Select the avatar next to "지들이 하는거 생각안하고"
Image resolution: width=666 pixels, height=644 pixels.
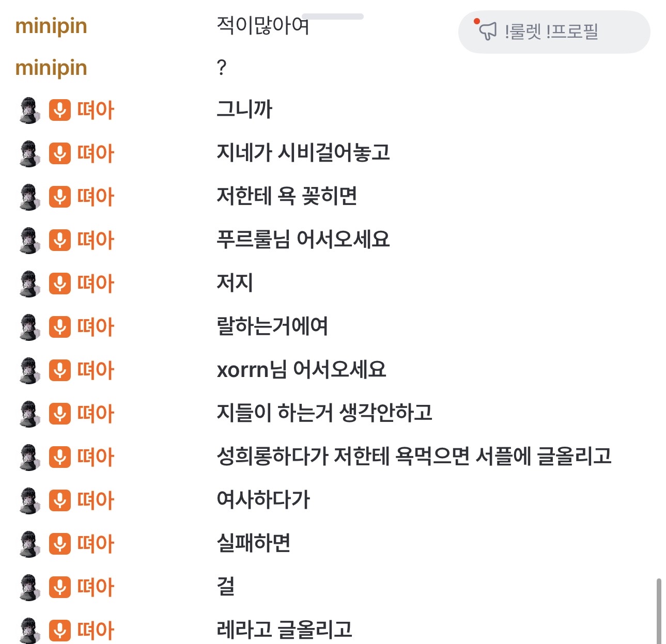pos(29,414)
